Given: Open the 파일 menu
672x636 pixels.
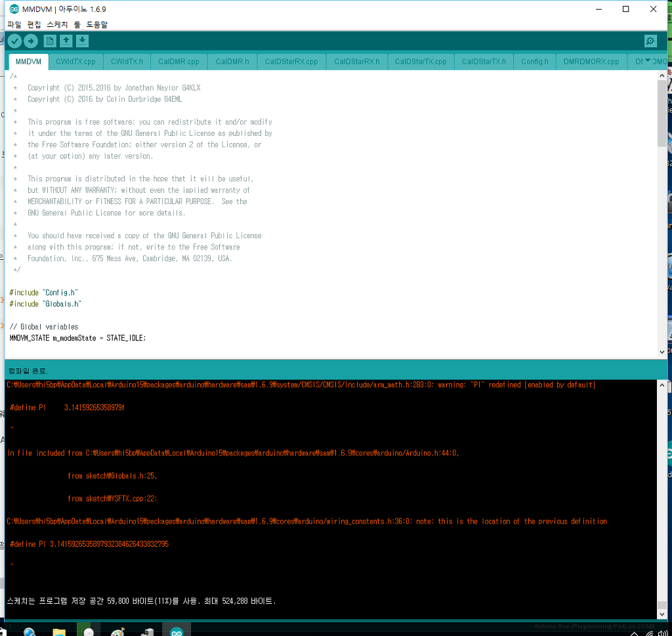Looking at the screenshot, I should tap(14, 24).
